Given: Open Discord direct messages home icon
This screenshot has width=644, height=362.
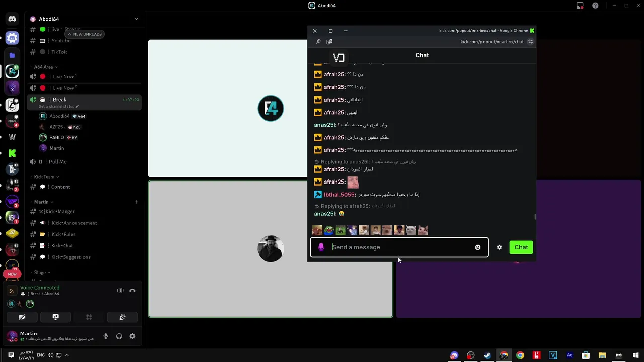Looking at the screenshot, I should pyautogui.click(x=12, y=19).
